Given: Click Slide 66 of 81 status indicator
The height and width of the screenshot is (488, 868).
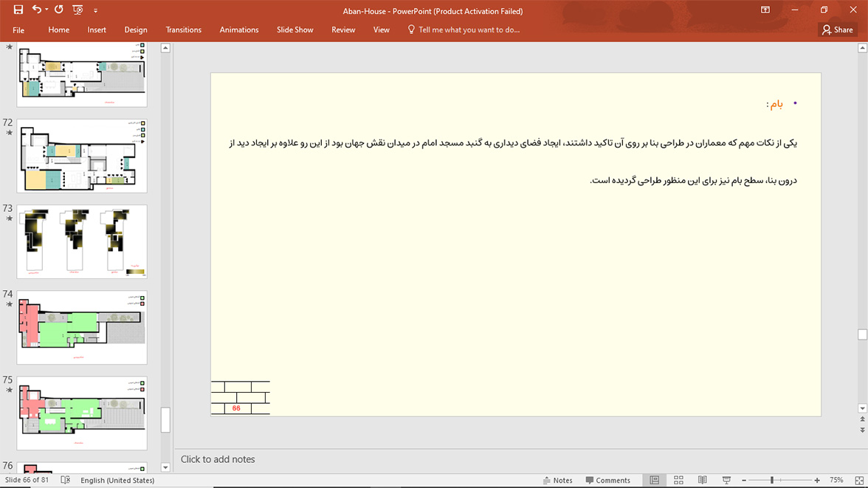Looking at the screenshot, I should tap(27, 480).
